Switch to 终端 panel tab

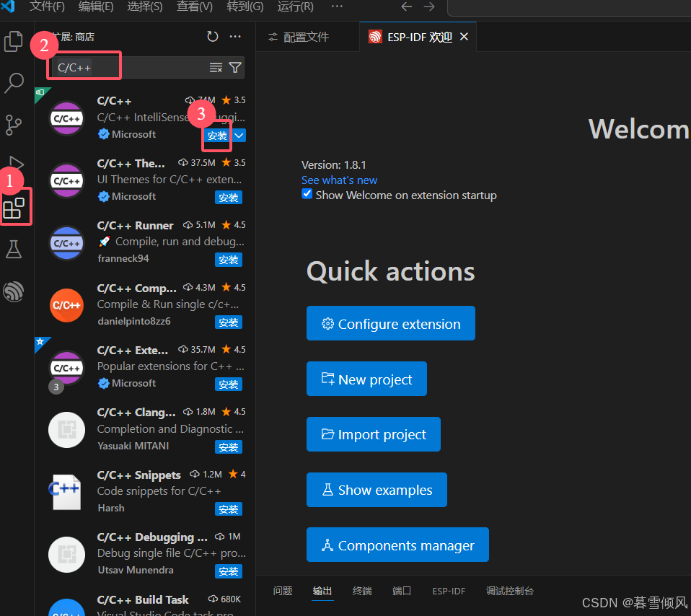pyautogui.click(x=362, y=591)
